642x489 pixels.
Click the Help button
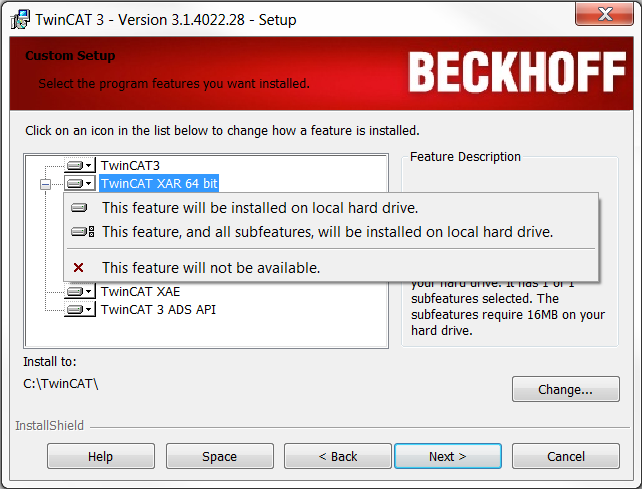point(101,456)
